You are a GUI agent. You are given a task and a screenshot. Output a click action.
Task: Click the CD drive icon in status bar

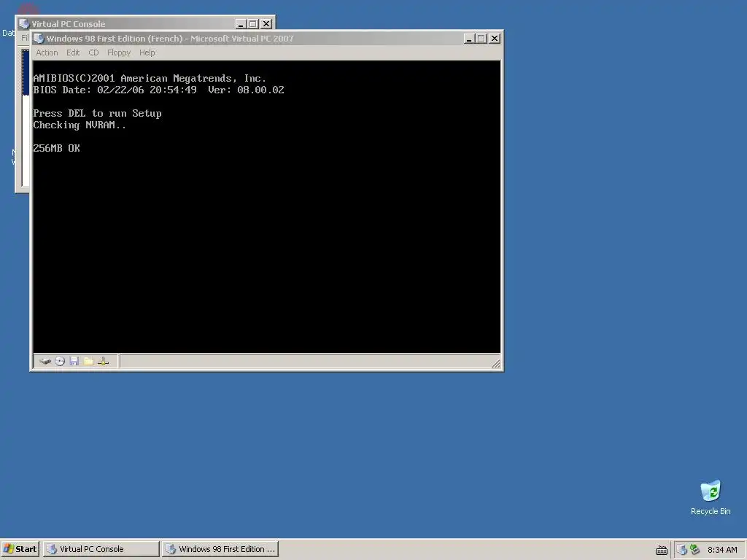(60, 361)
